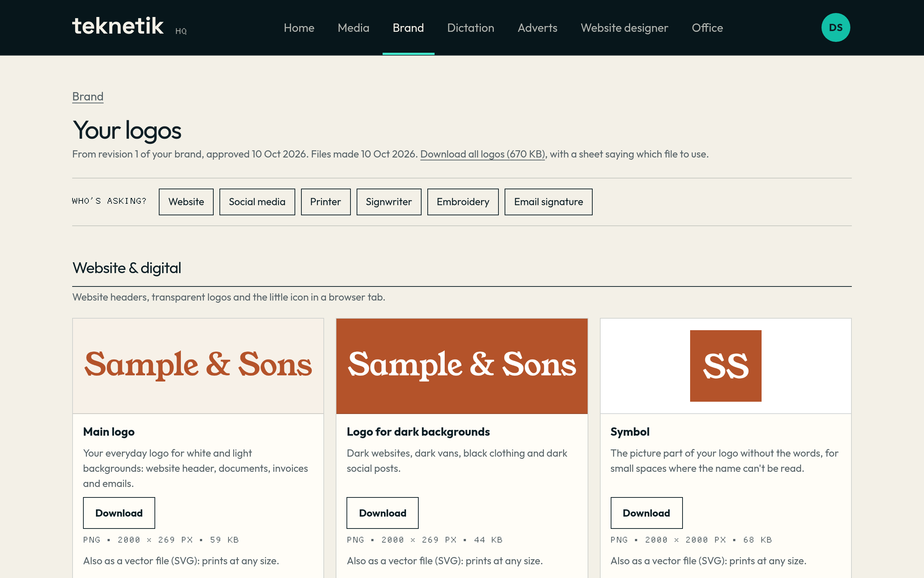924x578 pixels.
Task: Filter logos for Website
Action: click(186, 202)
